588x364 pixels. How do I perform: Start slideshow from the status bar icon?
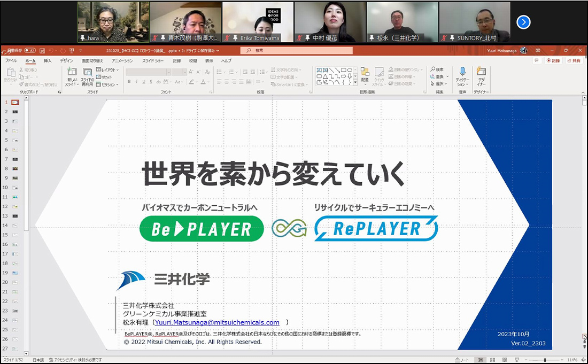517,360
